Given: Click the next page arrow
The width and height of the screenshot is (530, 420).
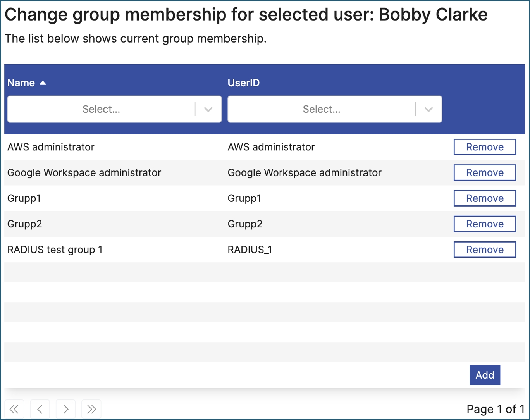Looking at the screenshot, I should [x=66, y=409].
